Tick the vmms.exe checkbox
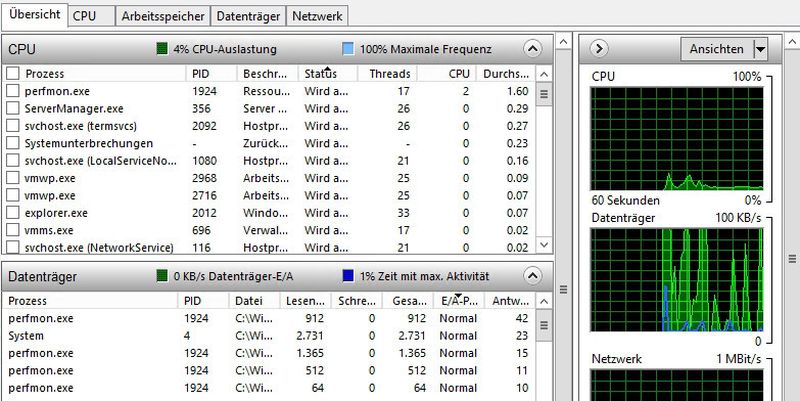The width and height of the screenshot is (800, 401). pos(13,230)
